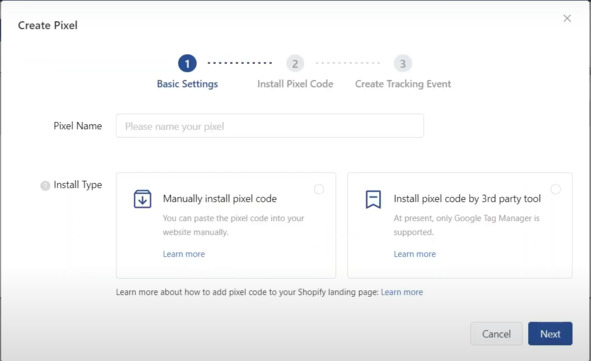
Task: Click the Next button
Action: tap(550, 333)
